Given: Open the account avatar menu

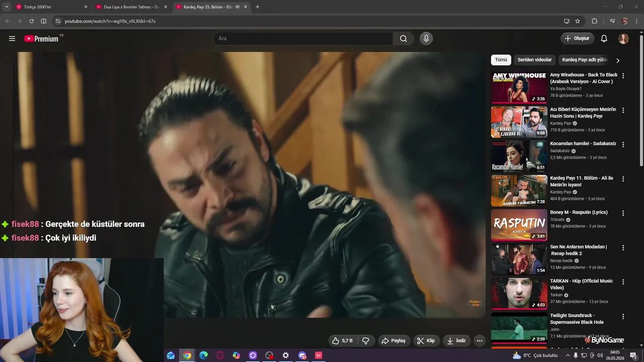Looking at the screenshot, I should click(x=623, y=39).
